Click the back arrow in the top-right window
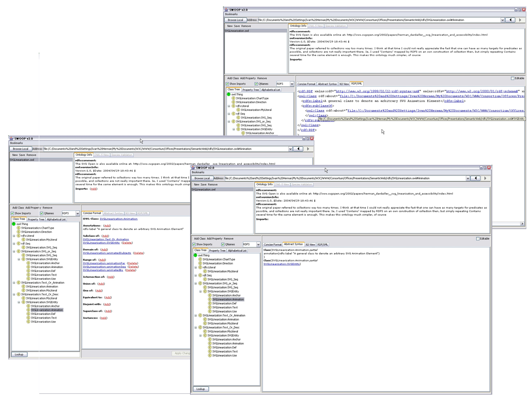Screen dimensions: 532x409 [x=510, y=20]
